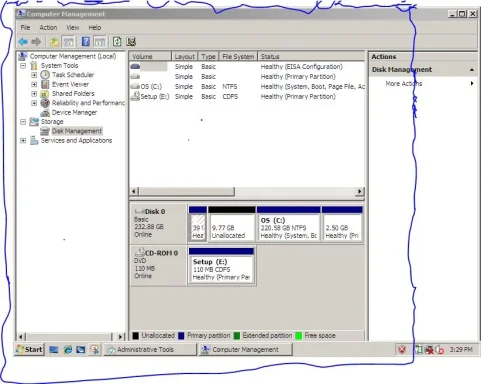Viewport: 481px width, 384px height.
Task: Select the Setup (E:) 110 MB CDFS block
Action: (x=221, y=266)
